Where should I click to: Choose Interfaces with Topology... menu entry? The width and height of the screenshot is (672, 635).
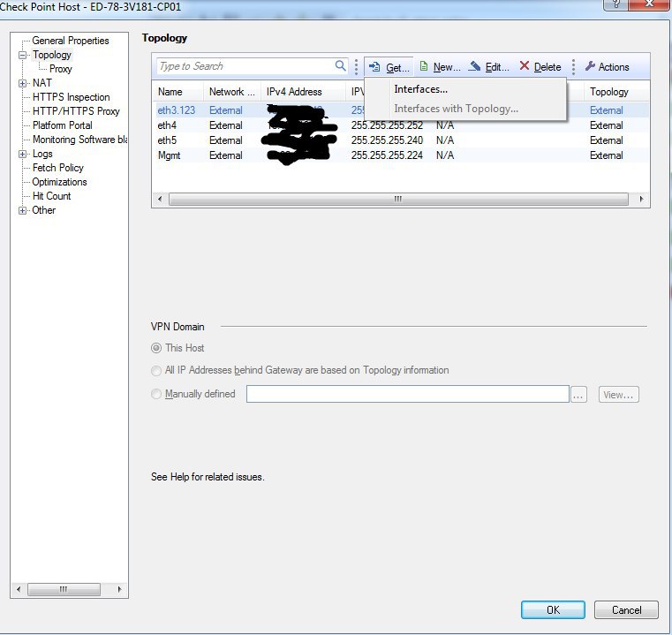[x=465, y=109]
